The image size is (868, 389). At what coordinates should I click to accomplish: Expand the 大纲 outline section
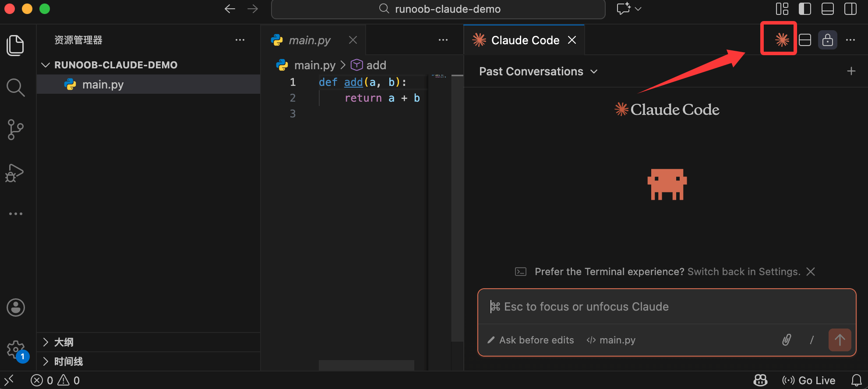(64, 342)
